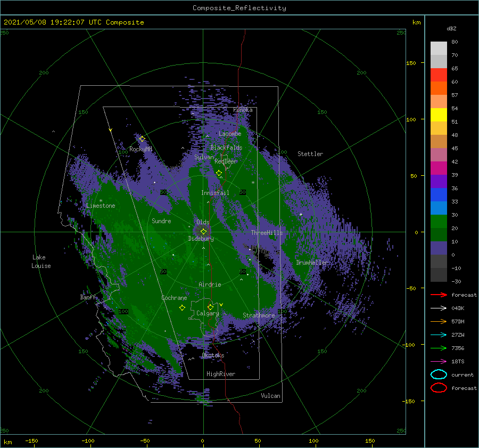This screenshot has height=448, width=479.
Task: Click the Okotoks city label
Action: pos(213,355)
